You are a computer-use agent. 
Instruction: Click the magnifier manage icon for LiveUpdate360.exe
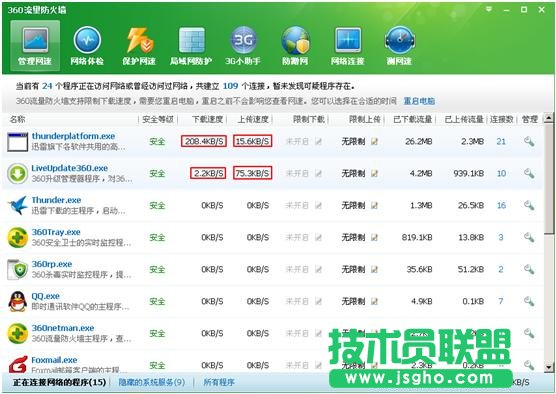(x=529, y=173)
